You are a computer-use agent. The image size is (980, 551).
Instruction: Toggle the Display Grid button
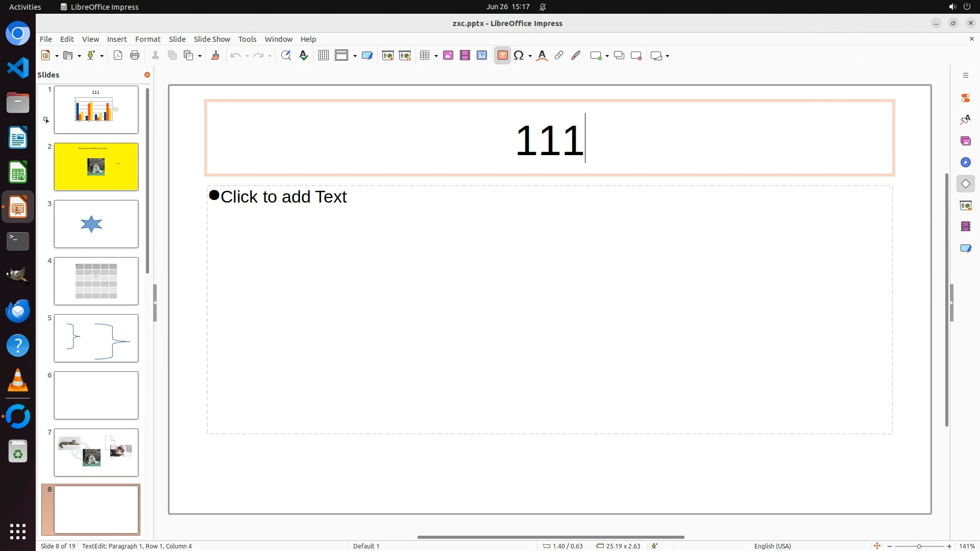(x=324, y=56)
